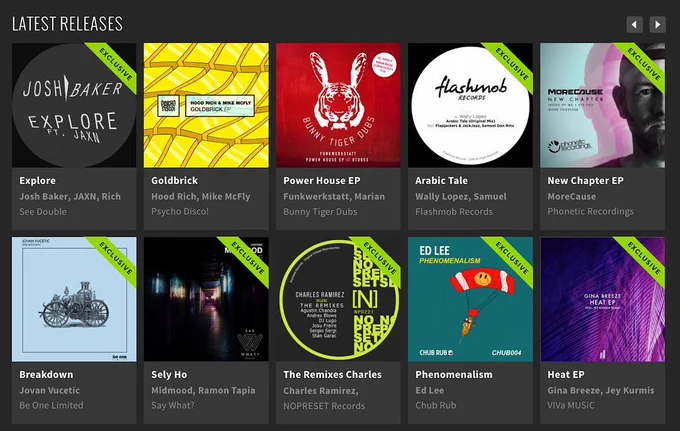Open artists Funkwerkstatt, Marian

pyautogui.click(x=334, y=196)
